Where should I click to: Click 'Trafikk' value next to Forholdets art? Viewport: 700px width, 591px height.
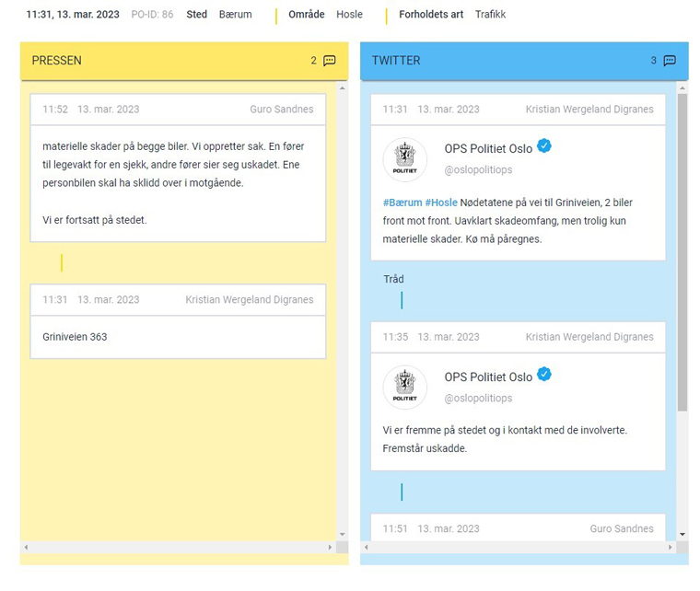click(x=491, y=15)
